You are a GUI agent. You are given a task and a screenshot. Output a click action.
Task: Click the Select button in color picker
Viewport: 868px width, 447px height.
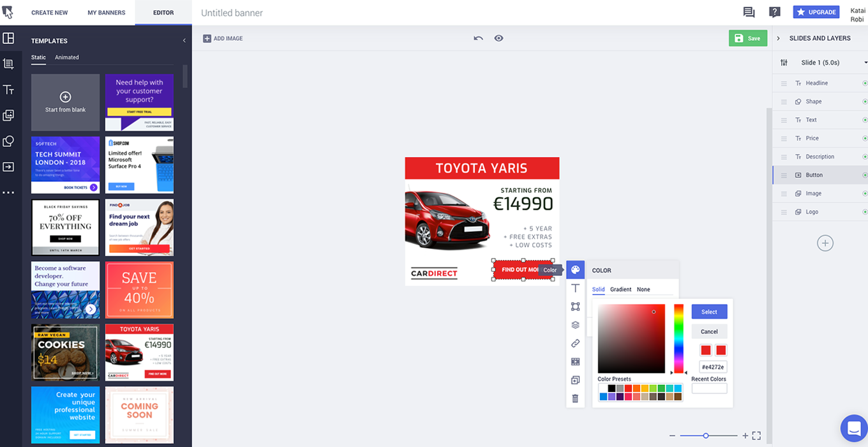pyautogui.click(x=709, y=312)
